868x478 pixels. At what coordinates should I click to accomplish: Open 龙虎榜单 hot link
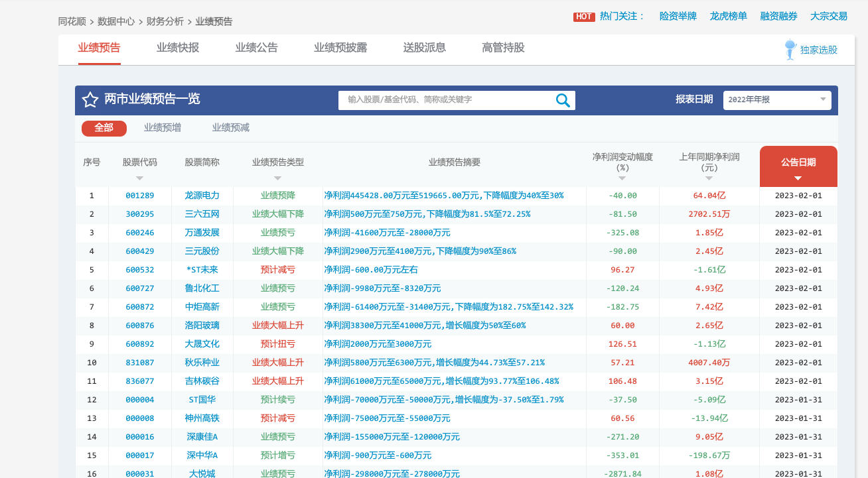[729, 16]
